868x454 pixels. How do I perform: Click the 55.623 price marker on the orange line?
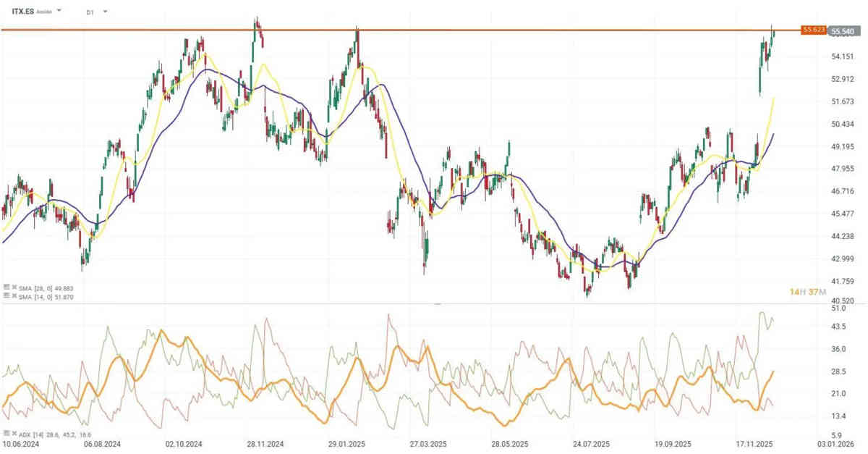(x=814, y=30)
